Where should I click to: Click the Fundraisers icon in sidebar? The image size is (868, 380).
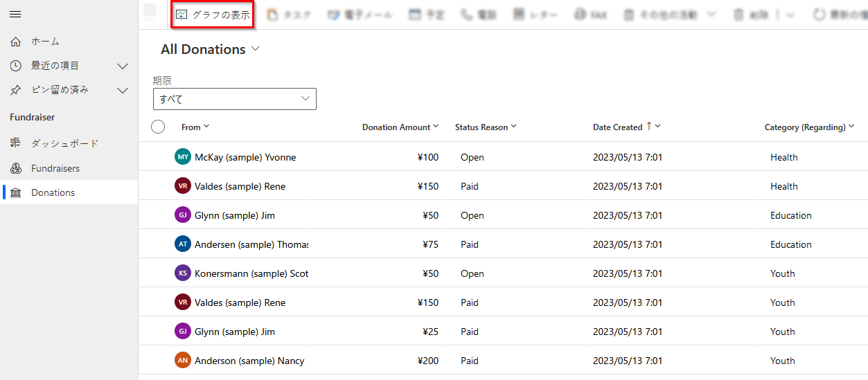pos(15,168)
